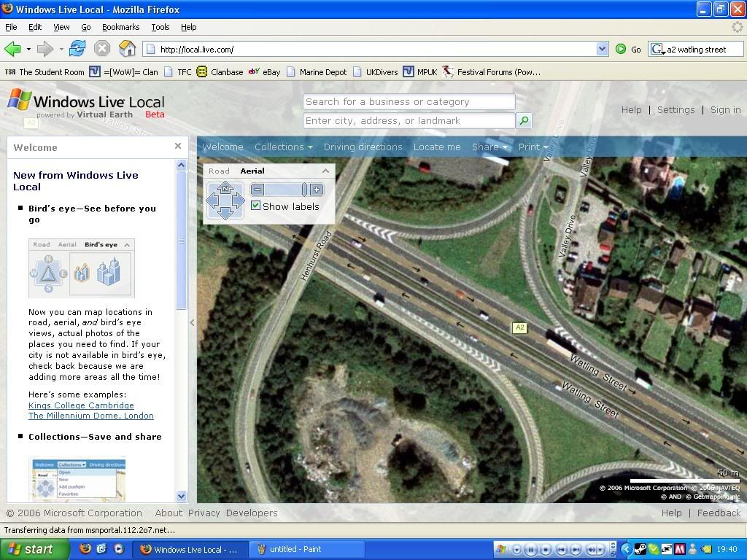This screenshot has height=560, width=747.
Task: Open the Forward button history dropdown arrow
Action: pos(61,49)
